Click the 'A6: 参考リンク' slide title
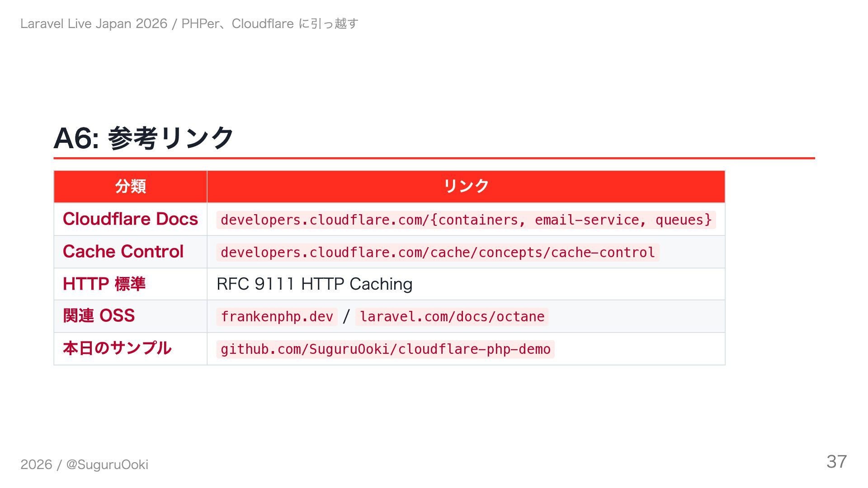 (x=143, y=138)
